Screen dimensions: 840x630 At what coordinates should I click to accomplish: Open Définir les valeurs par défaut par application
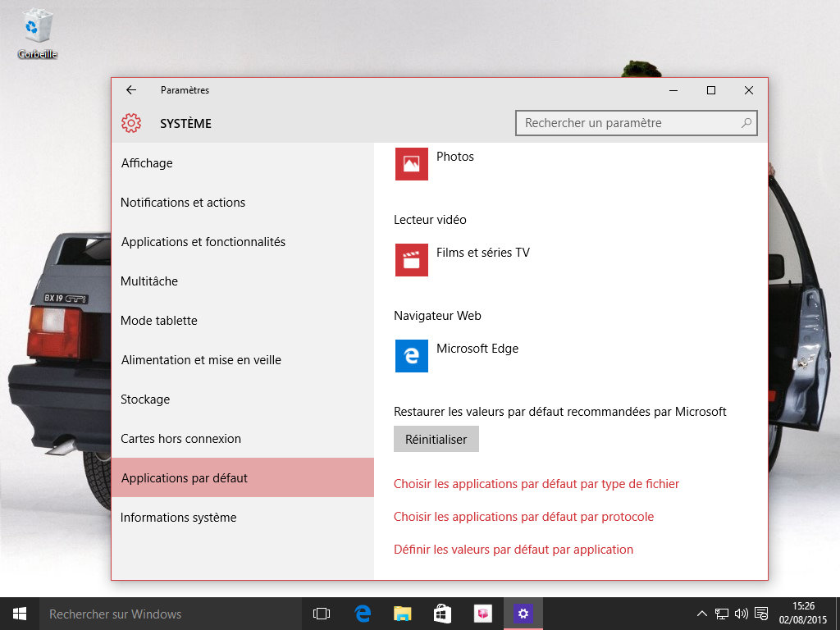coord(514,550)
